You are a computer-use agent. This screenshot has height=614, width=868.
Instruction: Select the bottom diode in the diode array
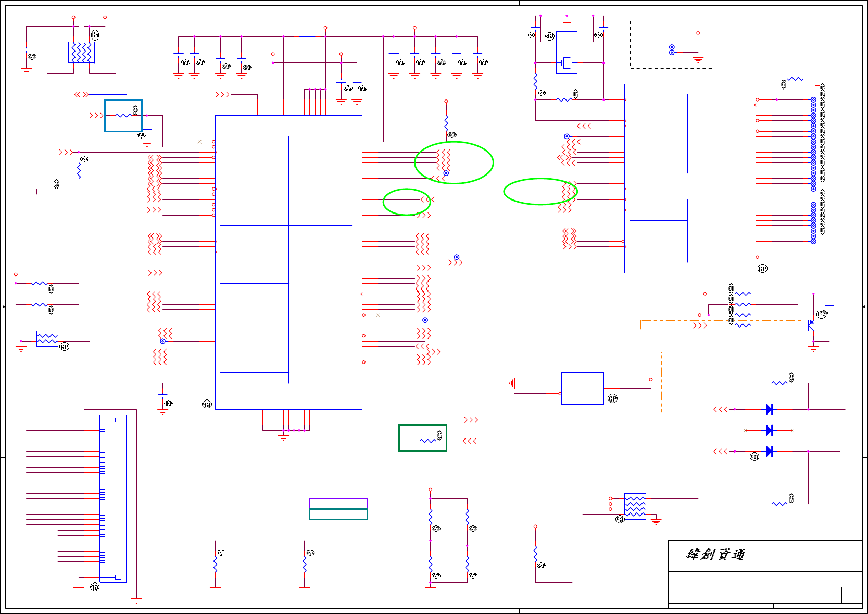point(769,451)
